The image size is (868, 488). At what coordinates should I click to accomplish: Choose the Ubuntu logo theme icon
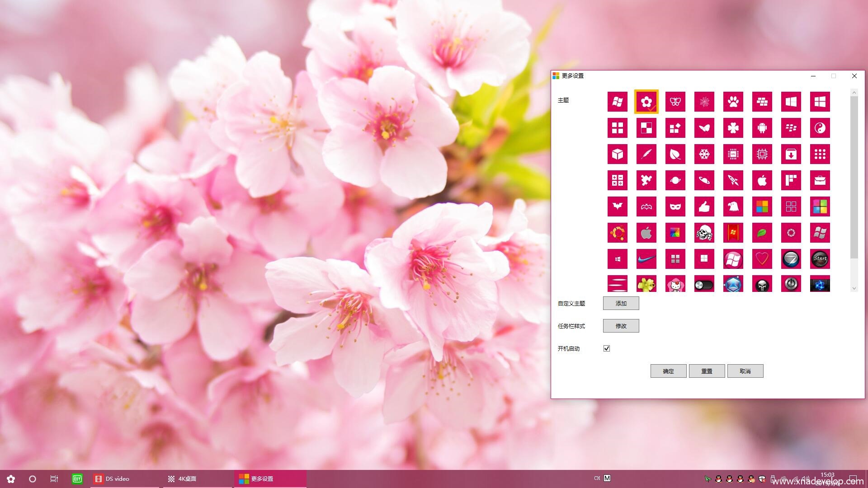click(617, 233)
